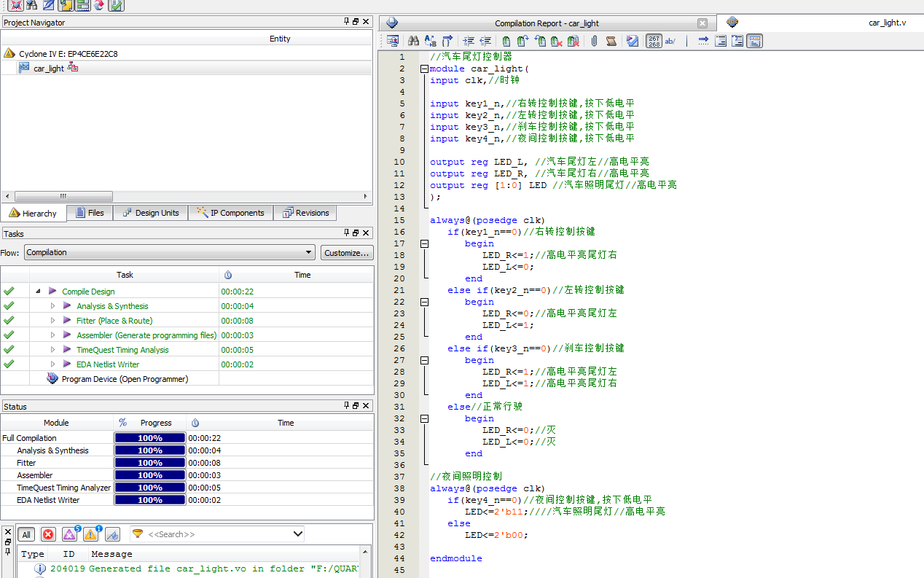Switch to the Design Units tab

tap(151, 213)
